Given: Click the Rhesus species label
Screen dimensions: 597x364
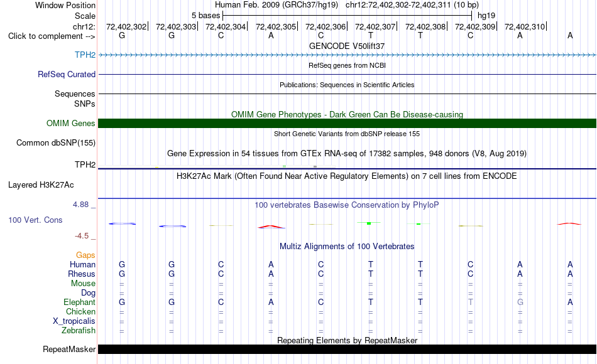Looking at the screenshot, I should [82, 274].
